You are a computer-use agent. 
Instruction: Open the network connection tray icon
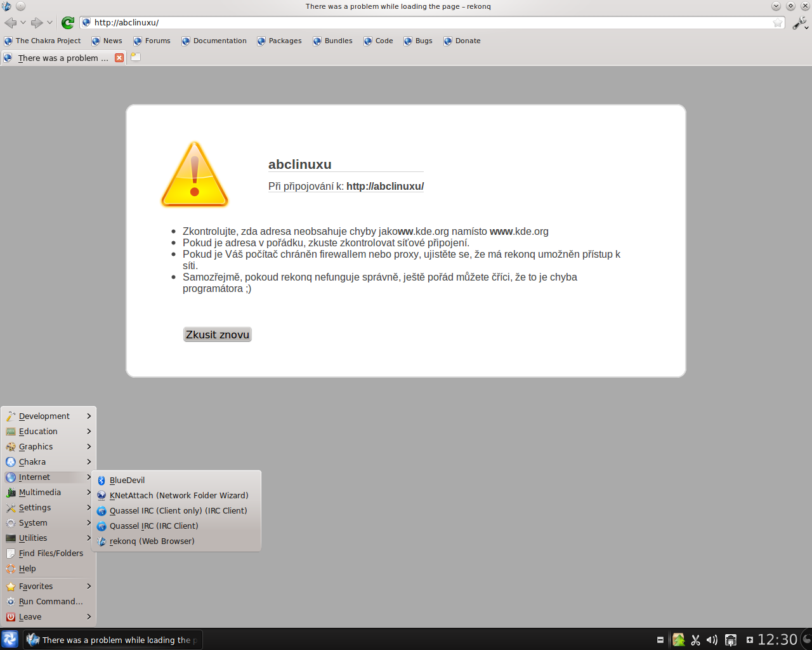[731, 640]
